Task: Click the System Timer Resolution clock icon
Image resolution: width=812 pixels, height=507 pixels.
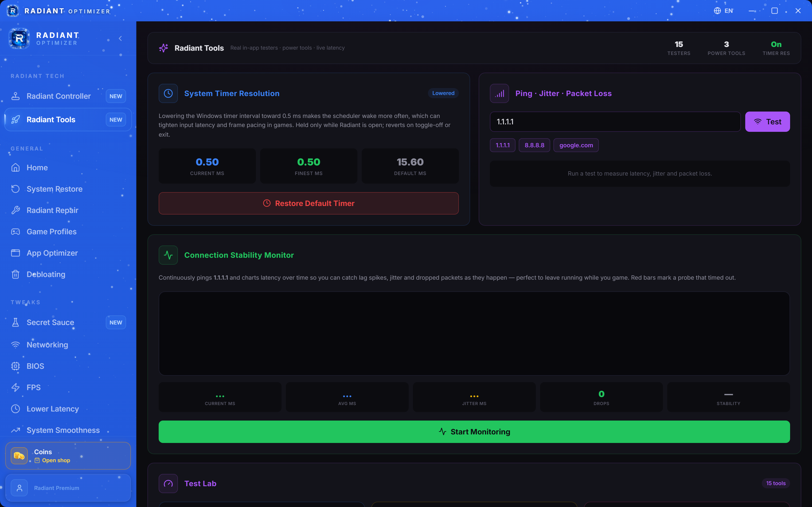Action: click(x=168, y=93)
